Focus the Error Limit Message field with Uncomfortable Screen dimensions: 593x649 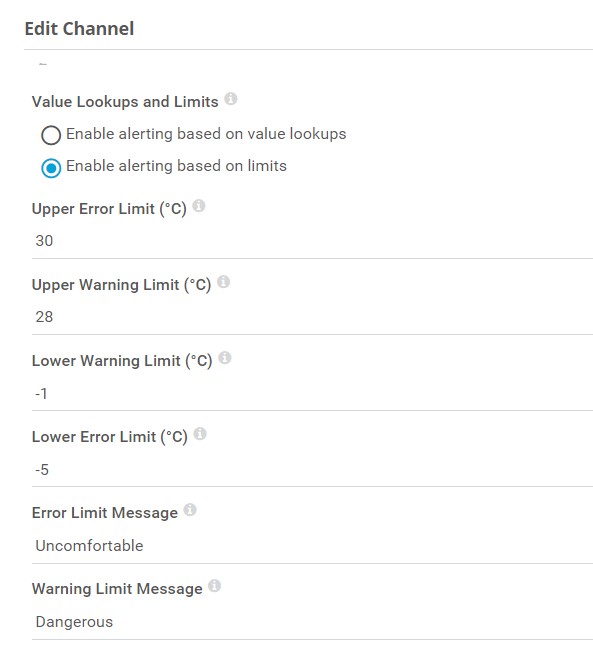pyautogui.click(x=312, y=546)
